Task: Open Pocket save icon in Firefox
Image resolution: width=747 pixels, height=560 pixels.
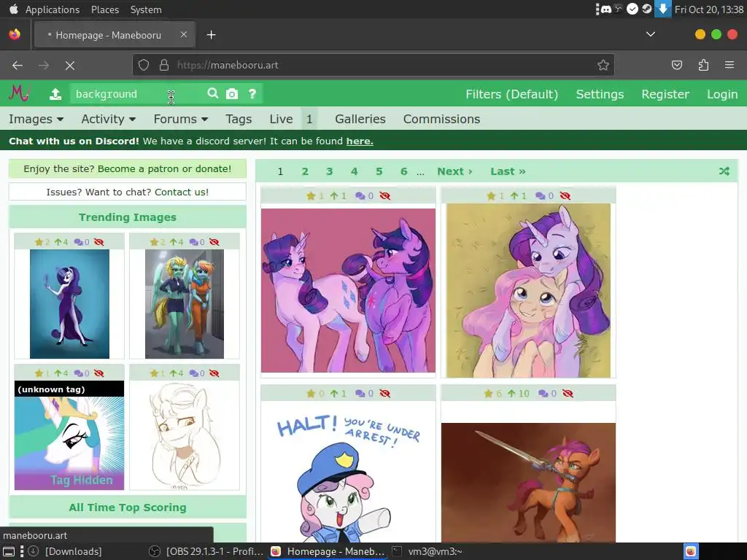Action: tap(677, 65)
